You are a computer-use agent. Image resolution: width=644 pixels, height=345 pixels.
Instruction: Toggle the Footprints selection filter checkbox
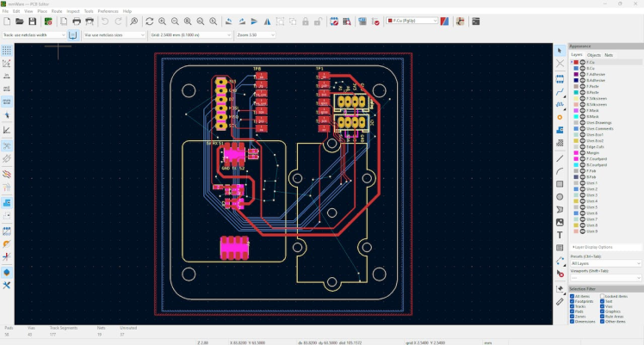coord(573,300)
